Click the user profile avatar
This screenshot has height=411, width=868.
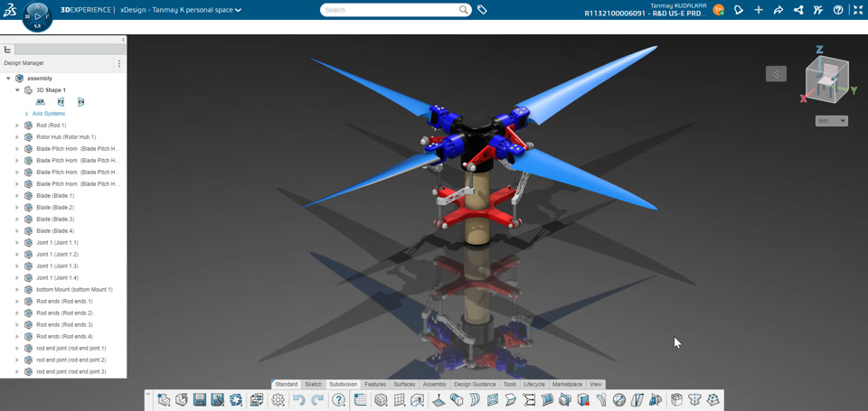click(x=719, y=10)
